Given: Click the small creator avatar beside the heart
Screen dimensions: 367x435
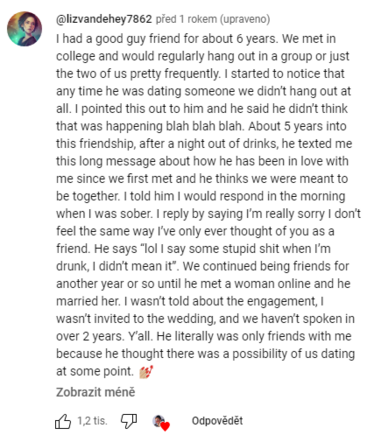Looking at the screenshot, I should point(158,421).
